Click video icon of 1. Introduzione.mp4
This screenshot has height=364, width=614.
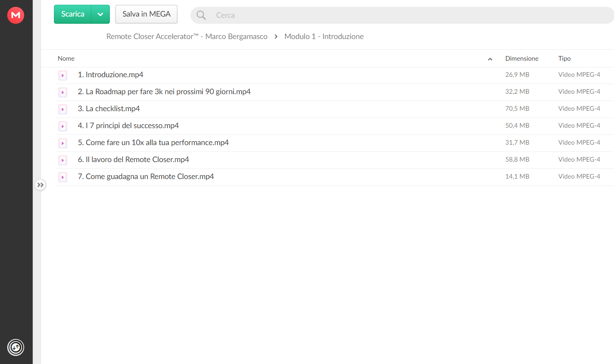[x=63, y=75]
